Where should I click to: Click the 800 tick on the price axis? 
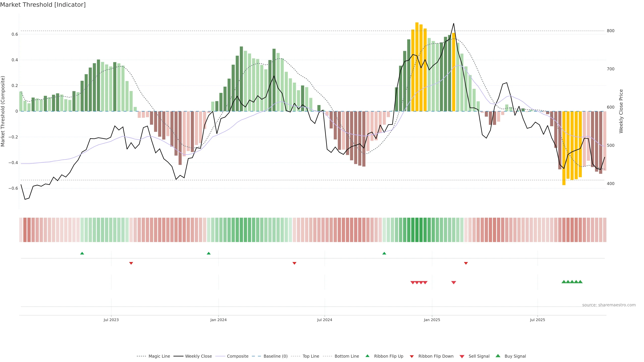coord(610,31)
